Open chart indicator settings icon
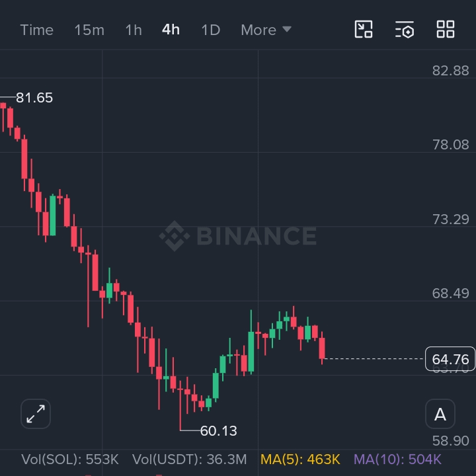The image size is (476, 476). (405, 30)
